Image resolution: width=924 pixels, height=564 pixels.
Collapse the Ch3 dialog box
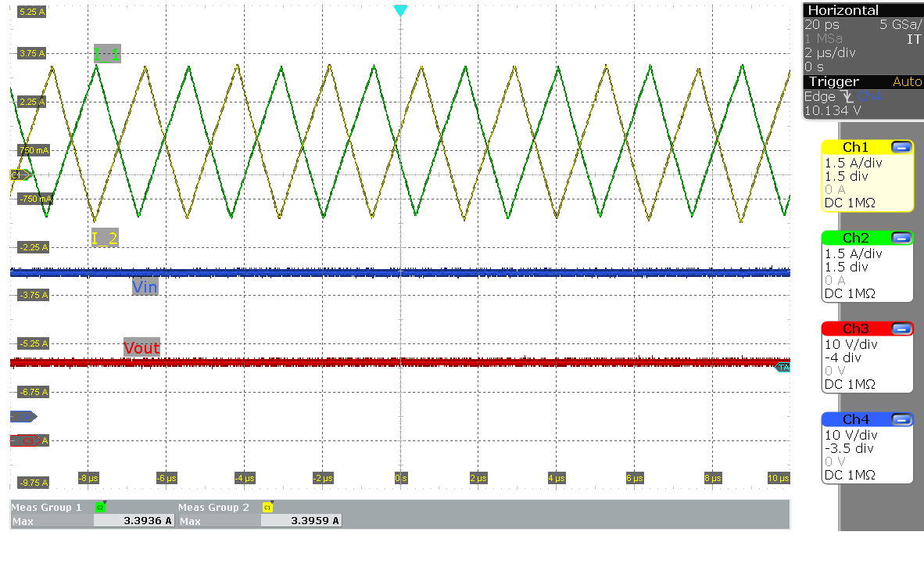coord(903,329)
